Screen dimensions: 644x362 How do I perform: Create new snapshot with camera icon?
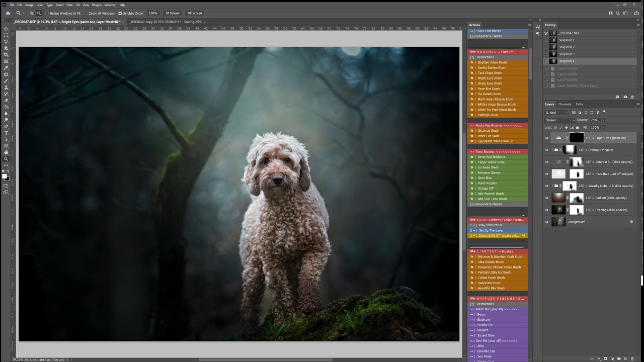click(625, 97)
